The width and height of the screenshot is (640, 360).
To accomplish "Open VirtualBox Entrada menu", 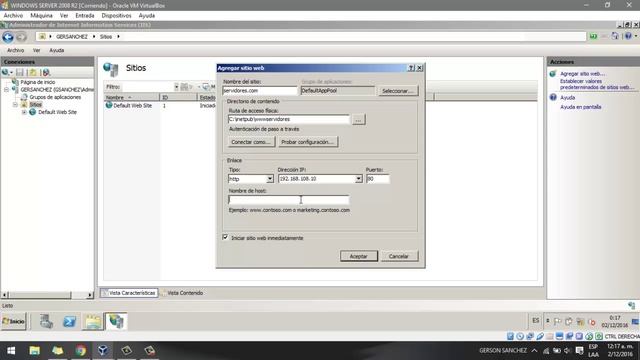I will tap(85, 16).
